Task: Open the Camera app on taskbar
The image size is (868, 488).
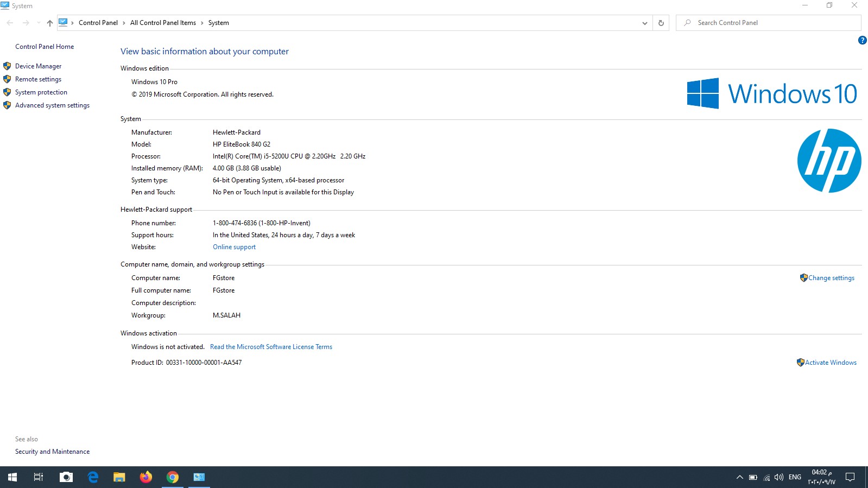Action: pyautogui.click(x=66, y=477)
